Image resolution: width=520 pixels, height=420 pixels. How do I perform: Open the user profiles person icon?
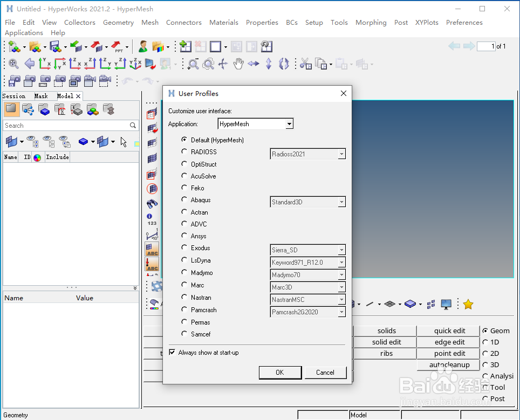coord(142,47)
